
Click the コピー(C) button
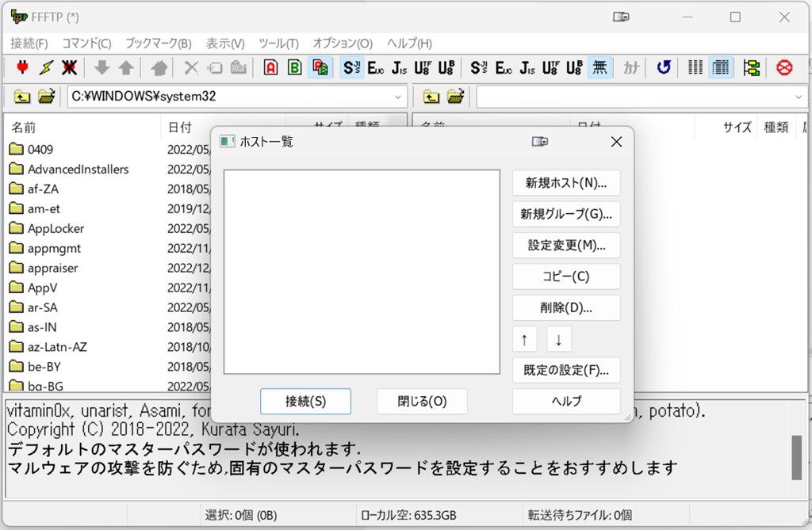point(566,276)
